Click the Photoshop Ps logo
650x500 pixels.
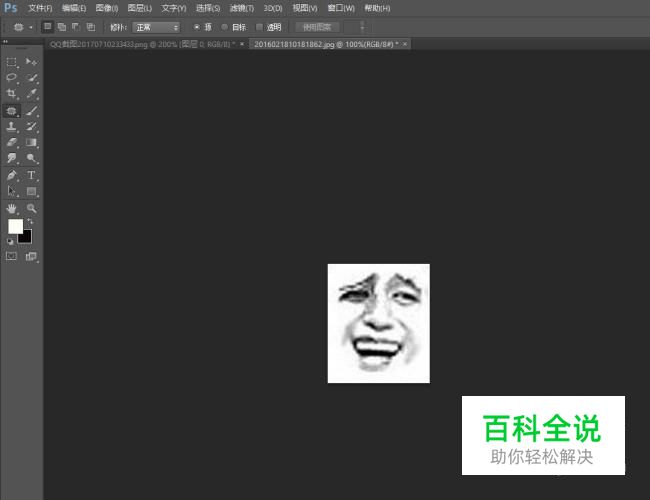pos(10,8)
